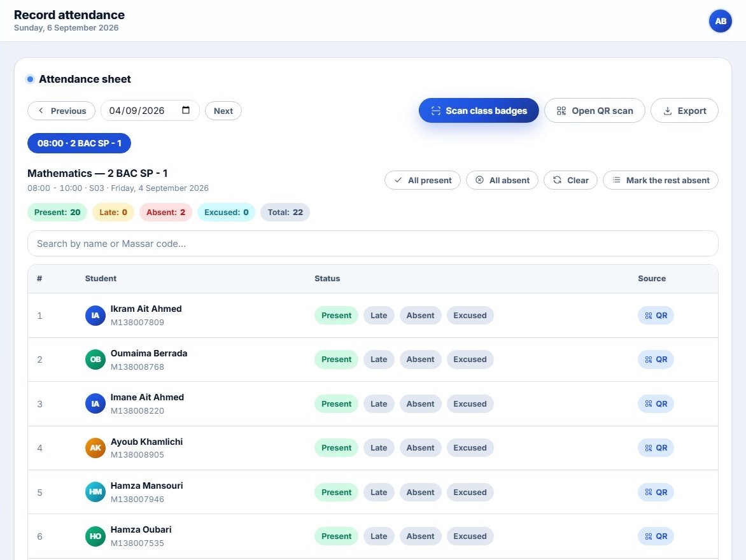Viewport: 746px width, 560px height.
Task: Click HM avatar of Hamza Mansouri
Action: [95, 493]
